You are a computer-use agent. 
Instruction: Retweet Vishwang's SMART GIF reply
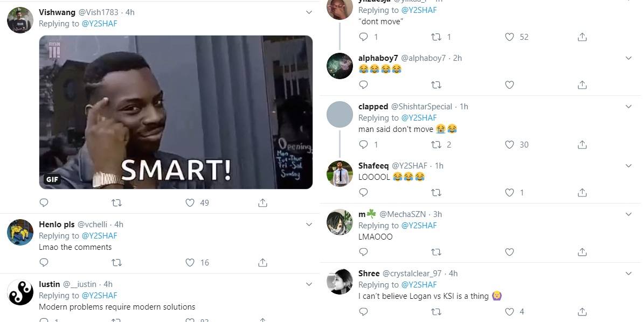[116, 202]
